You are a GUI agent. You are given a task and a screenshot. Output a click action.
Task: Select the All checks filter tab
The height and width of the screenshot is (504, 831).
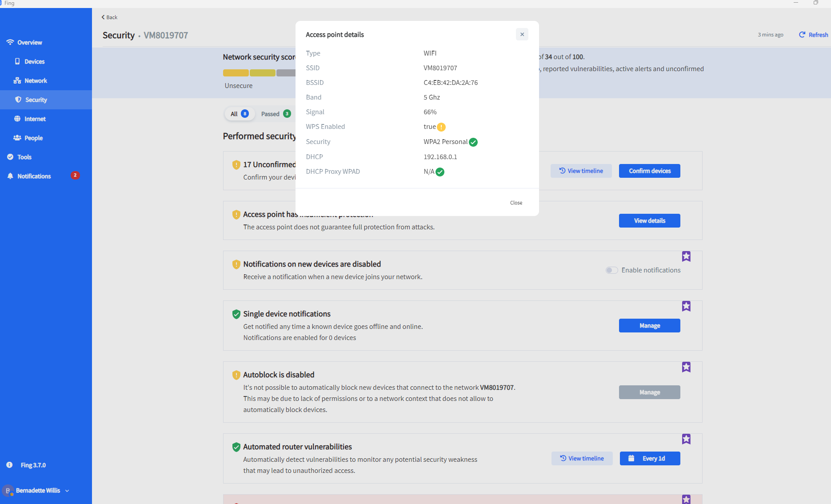click(x=240, y=114)
